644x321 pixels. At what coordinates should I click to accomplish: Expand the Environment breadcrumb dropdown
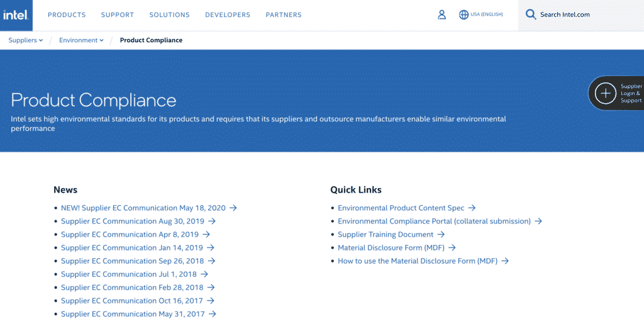point(81,40)
